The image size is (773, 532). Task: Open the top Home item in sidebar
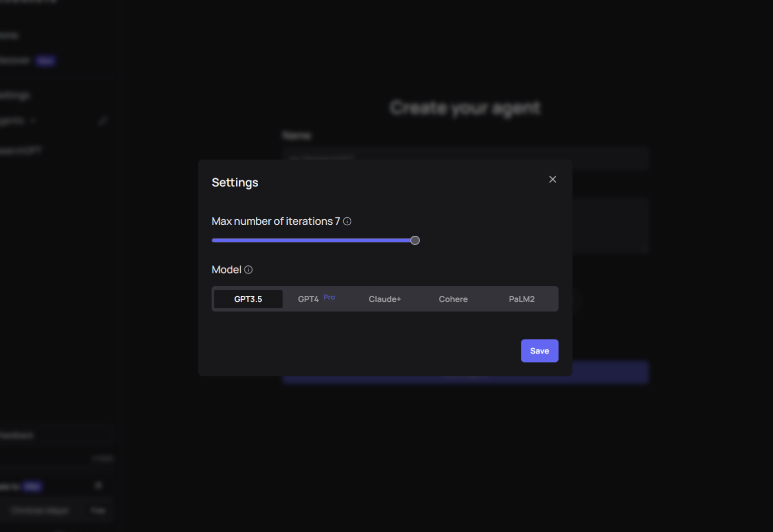(x=8, y=35)
